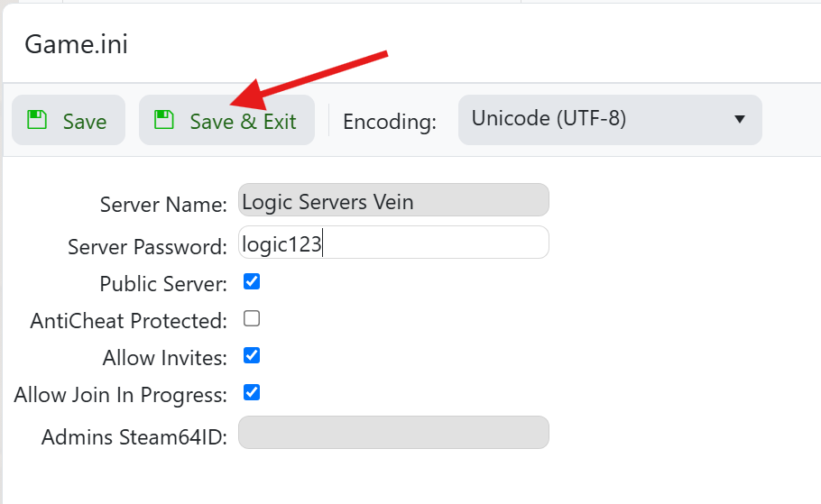Click the AntiCheat Protected label
821x504 pixels.
(128, 321)
